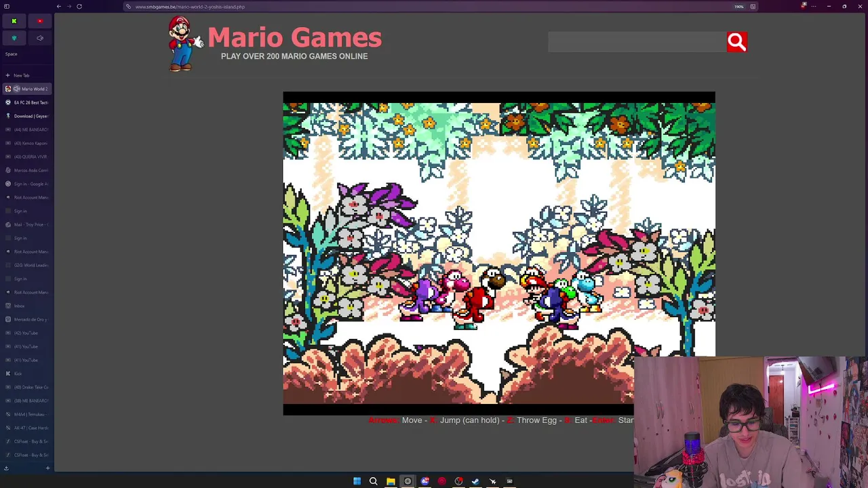
Task: Switch to the M4A4 | Temukau tab
Action: pos(27,414)
